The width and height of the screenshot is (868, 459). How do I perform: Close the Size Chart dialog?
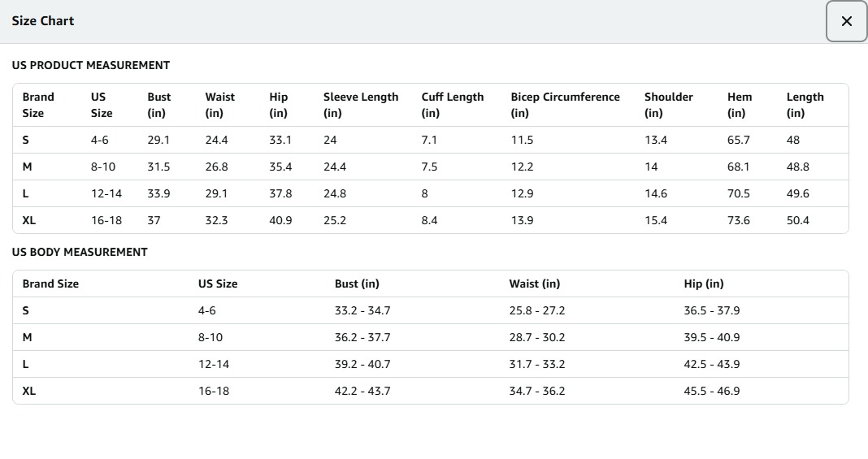point(846,21)
